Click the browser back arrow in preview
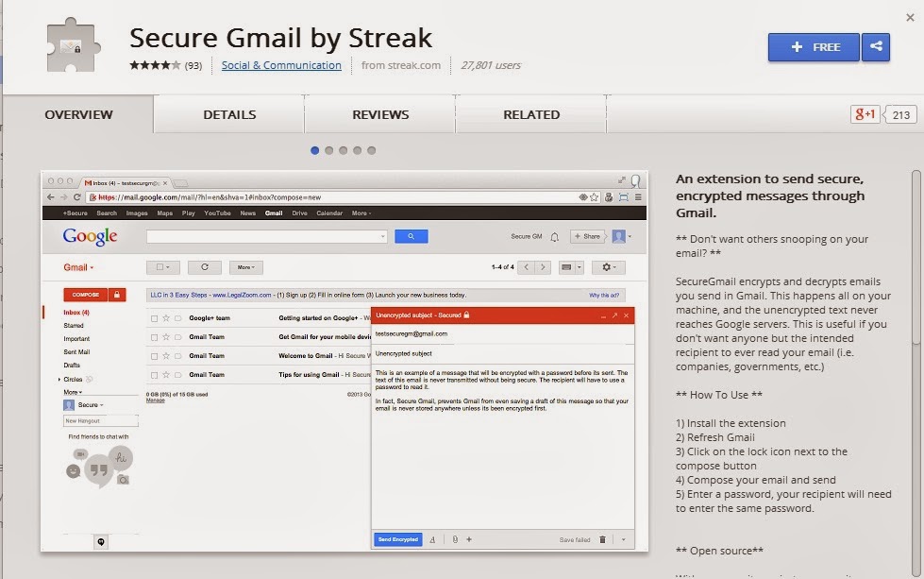This screenshot has width=924, height=579. pyautogui.click(x=51, y=196)
